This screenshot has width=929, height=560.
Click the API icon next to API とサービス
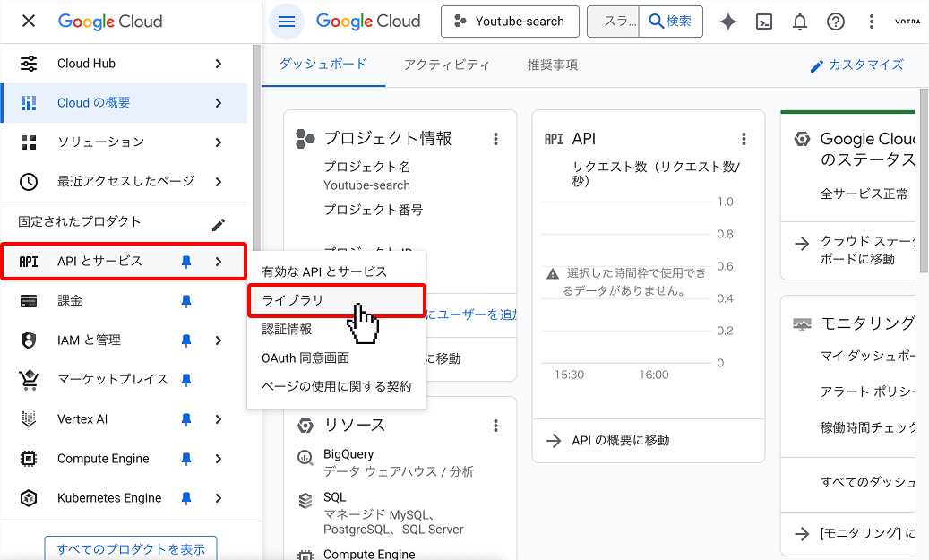(x=29, y=262)
